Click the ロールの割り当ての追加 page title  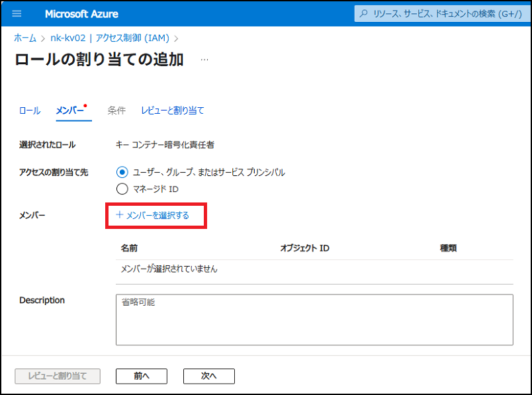[99, 60]
